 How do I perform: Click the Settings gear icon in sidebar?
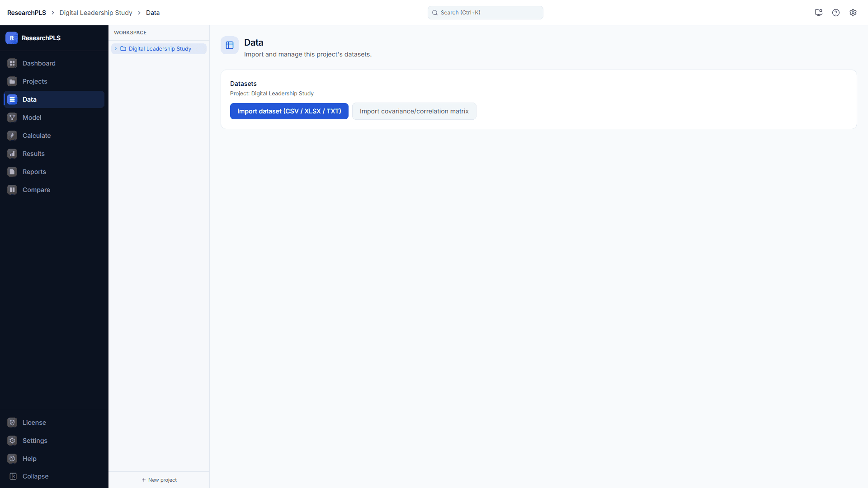(x=12, y=441)
